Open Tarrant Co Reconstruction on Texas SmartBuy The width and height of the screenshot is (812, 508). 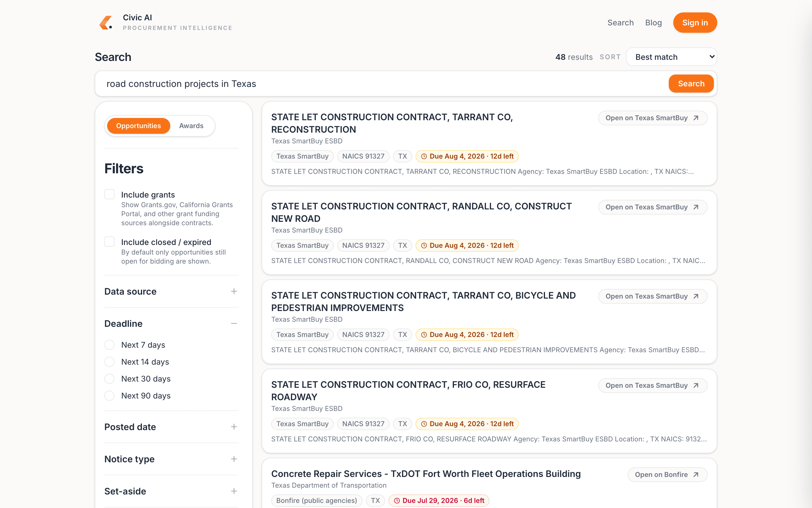click(x=653, y=118)
